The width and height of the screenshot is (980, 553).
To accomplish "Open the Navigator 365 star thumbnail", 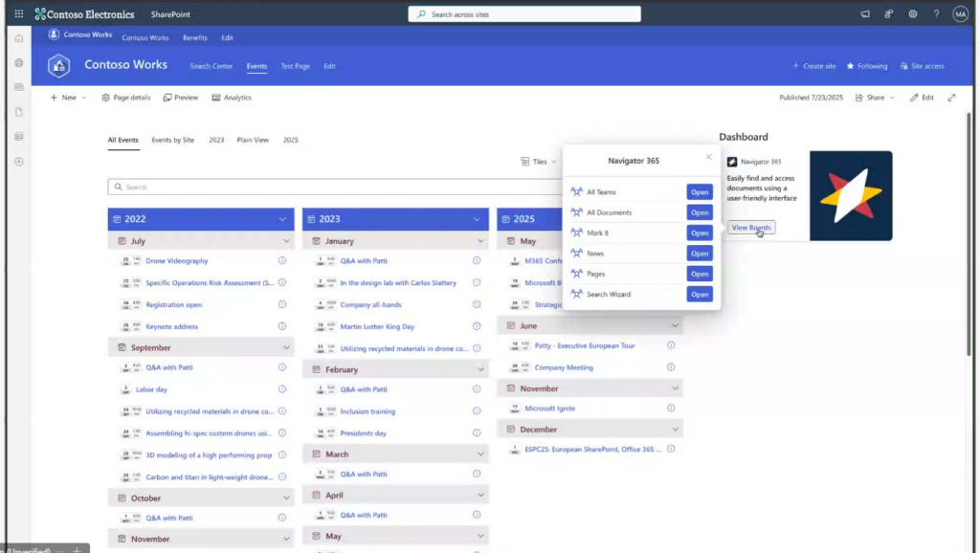I will point(851,195).
